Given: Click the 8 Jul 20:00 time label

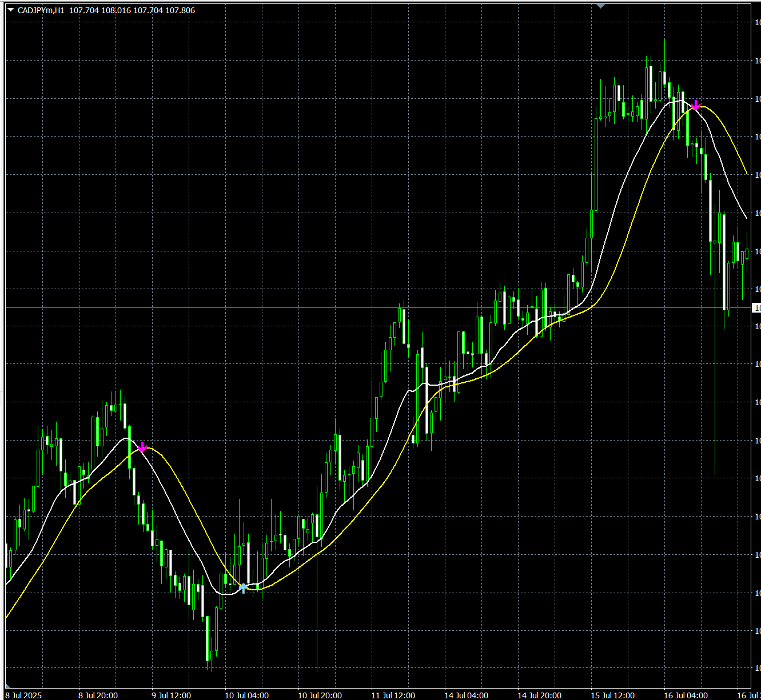Looking at the screenshot, I should (x=98, y=695).
